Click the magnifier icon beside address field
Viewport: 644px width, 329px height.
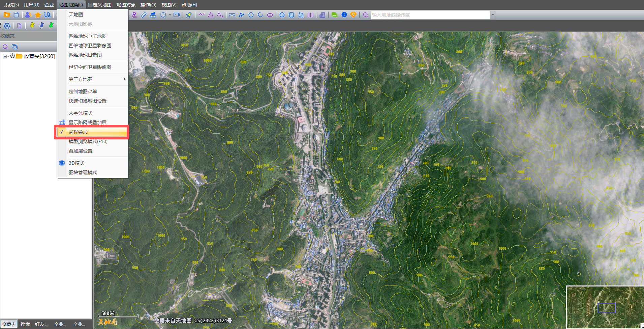point(366,15)
